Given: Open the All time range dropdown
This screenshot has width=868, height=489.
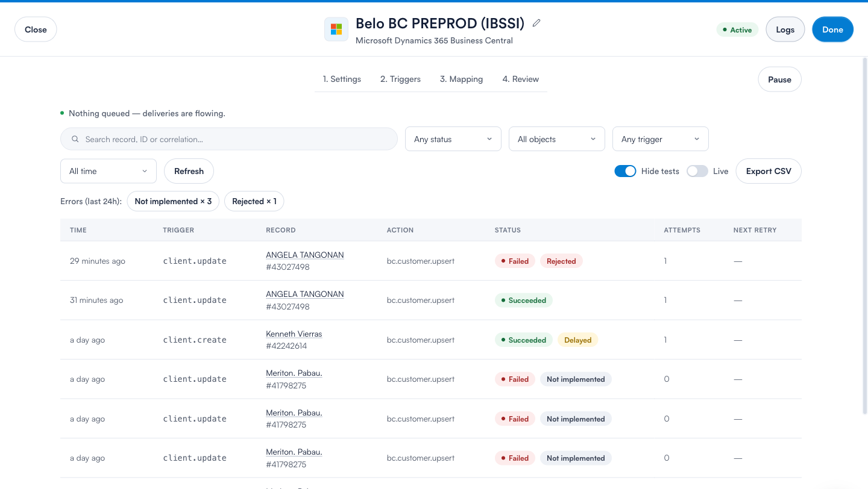Looking at the screenshot, I should point(108,171).
